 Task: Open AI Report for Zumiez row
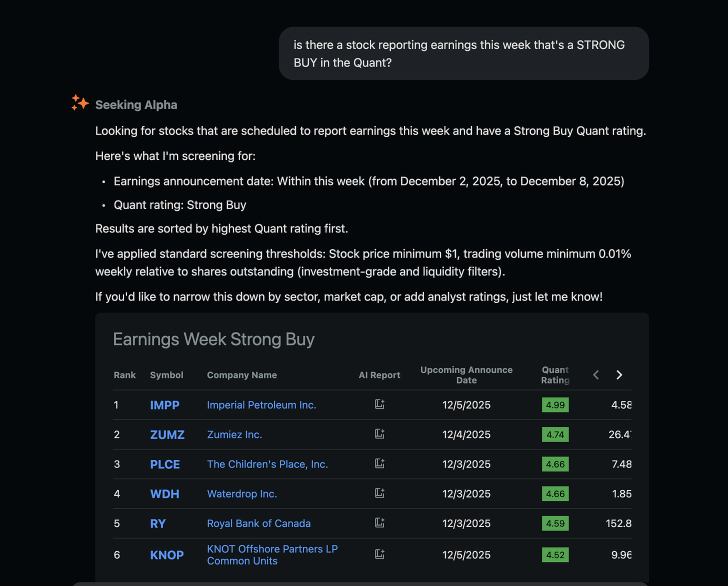click(x=379, y=433)
